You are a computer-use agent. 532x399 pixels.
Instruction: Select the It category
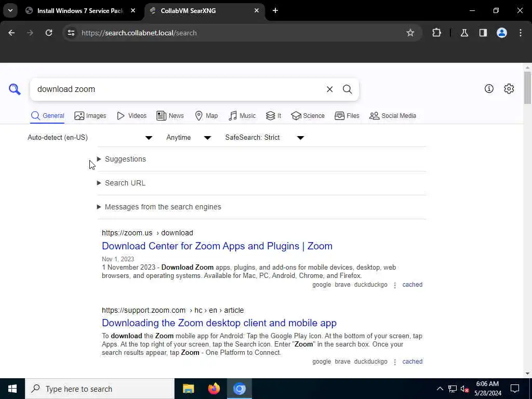pos(273,116)
